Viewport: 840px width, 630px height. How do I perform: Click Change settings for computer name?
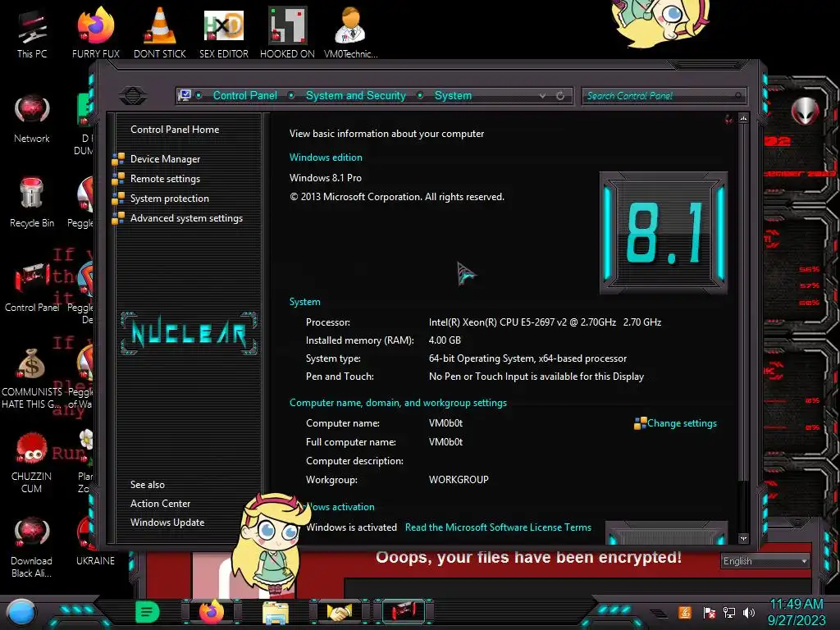tap(682, 423)
